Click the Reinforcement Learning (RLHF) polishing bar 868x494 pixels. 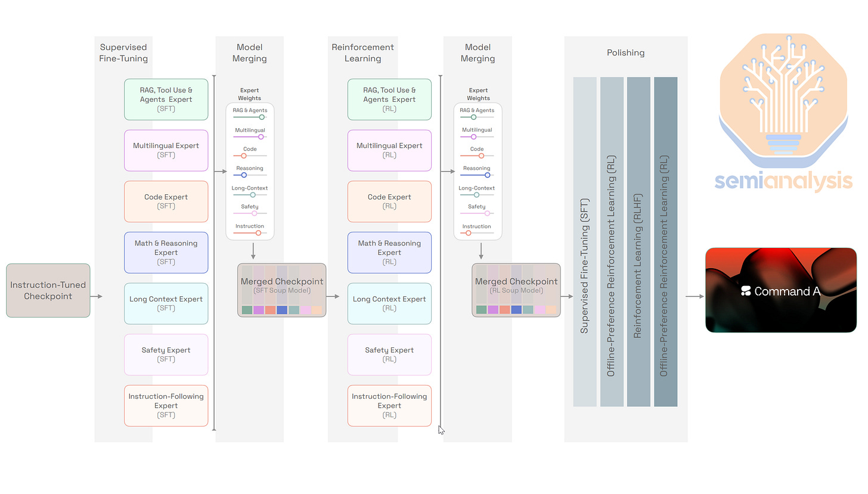[638, 241]
